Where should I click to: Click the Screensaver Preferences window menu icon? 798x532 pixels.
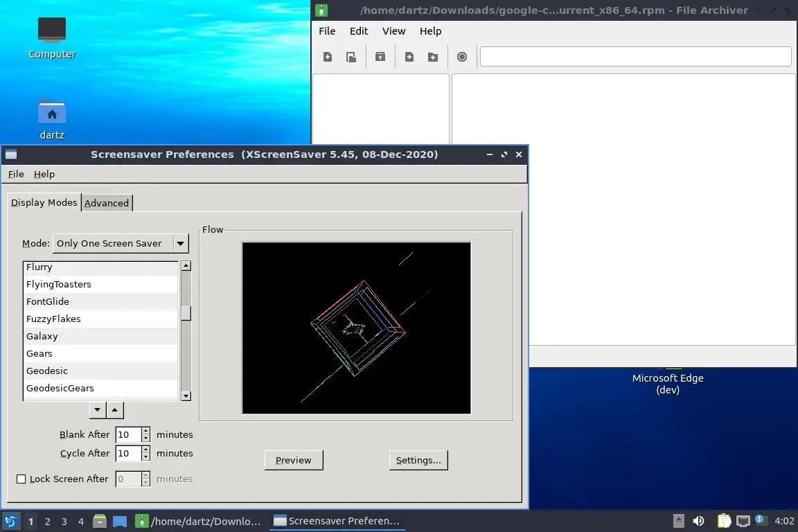click(x=11, y=154)
